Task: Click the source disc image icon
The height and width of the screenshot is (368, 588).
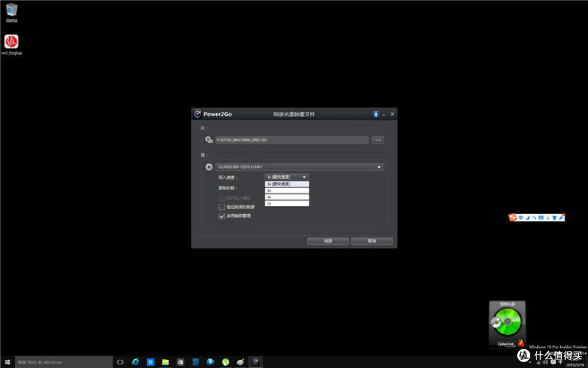Action: pos(209,140)
